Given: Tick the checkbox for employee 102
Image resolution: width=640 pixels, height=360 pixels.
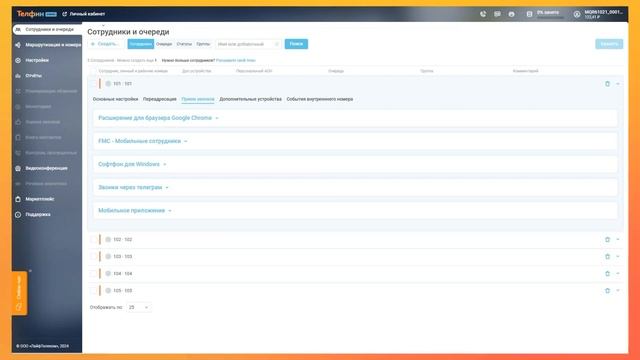Looking at the screenshot, I should pyautogui.click(x=93, y=240).
